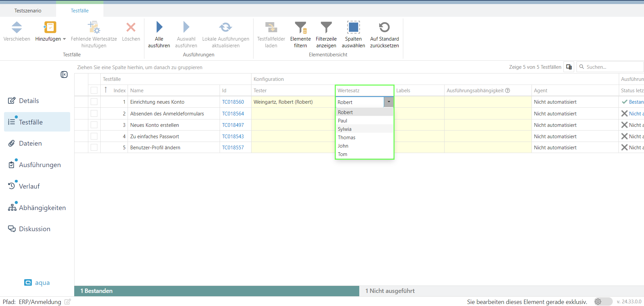
Task: Open the Ausführungen sidebar section
Action: pos(40,165)
